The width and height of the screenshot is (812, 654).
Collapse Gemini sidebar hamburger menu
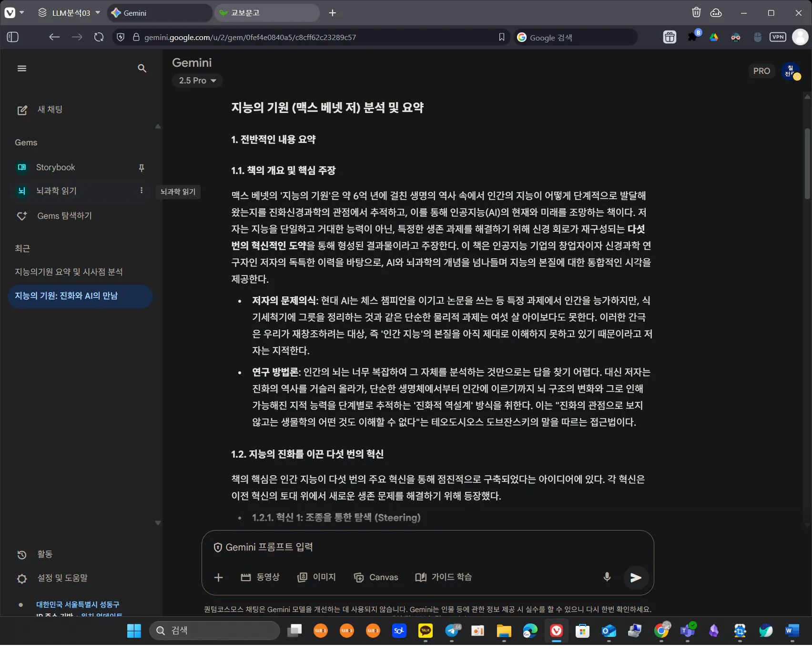[22, 69]
